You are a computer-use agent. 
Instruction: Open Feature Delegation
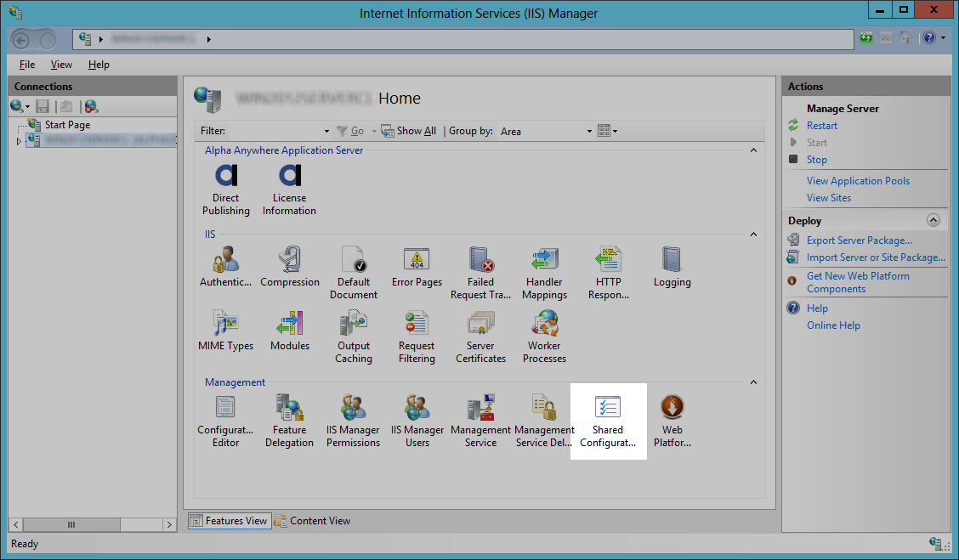tap(289, 421)
